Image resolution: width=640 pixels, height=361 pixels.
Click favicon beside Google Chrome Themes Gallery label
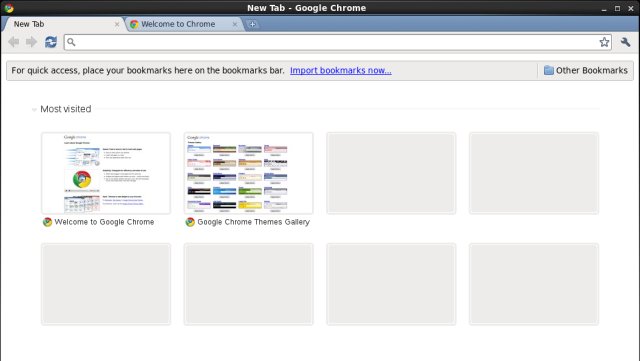(190, 222)
